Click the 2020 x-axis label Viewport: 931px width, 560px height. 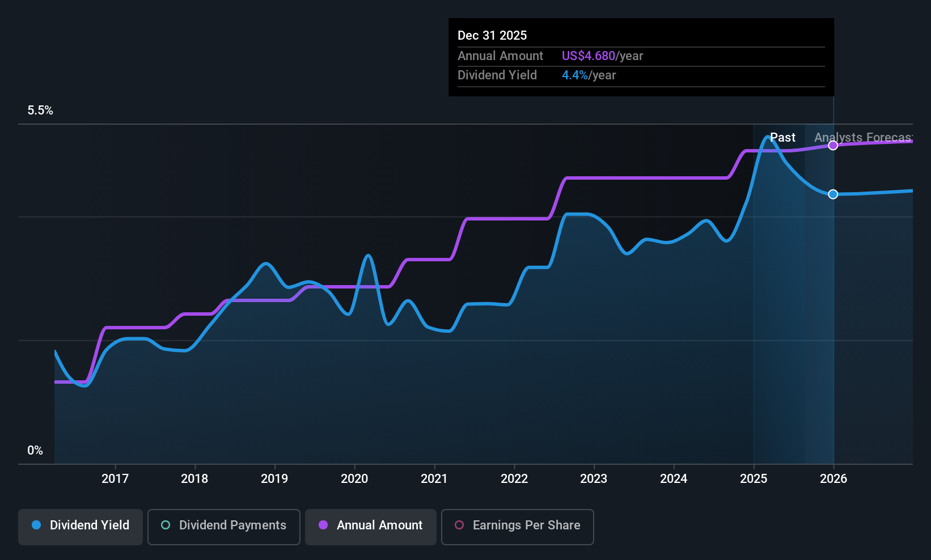354,478
